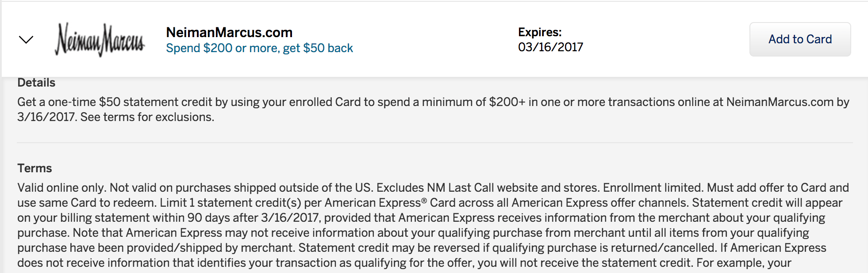Viewport: 868px width, 273px height.
Task: Add the Neiman Marcus offer to Card
Action: pos(800,39)
